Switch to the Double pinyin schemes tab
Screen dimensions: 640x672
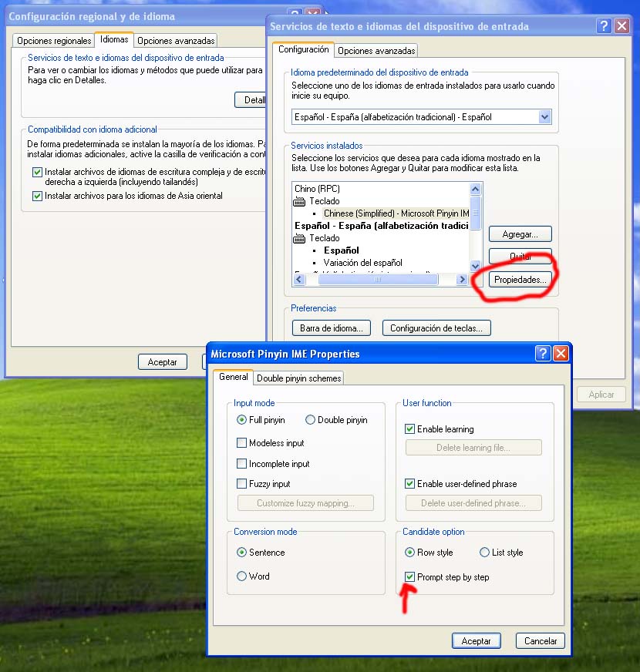tap(299, 378)
